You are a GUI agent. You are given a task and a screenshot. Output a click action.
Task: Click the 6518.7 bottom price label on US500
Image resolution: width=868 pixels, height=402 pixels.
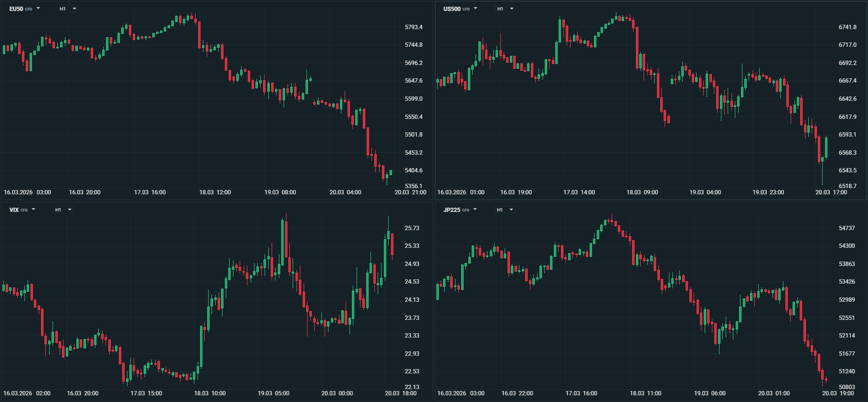point(847,186)
